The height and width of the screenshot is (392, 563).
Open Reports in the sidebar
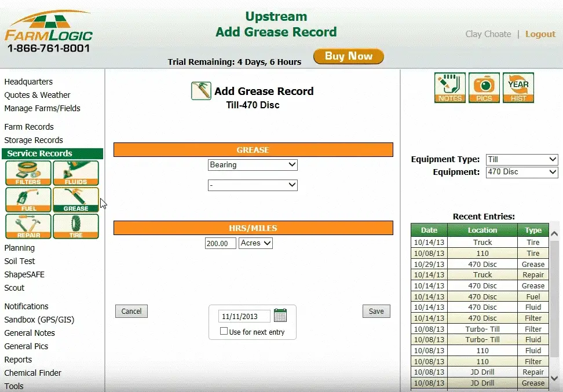coord(18,360)
